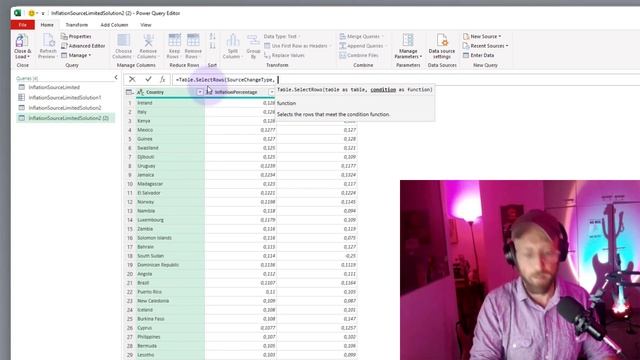
Task: Select the InflationSourceLimitedSolution2 (2) query
Action: click(x=65, y=118)
